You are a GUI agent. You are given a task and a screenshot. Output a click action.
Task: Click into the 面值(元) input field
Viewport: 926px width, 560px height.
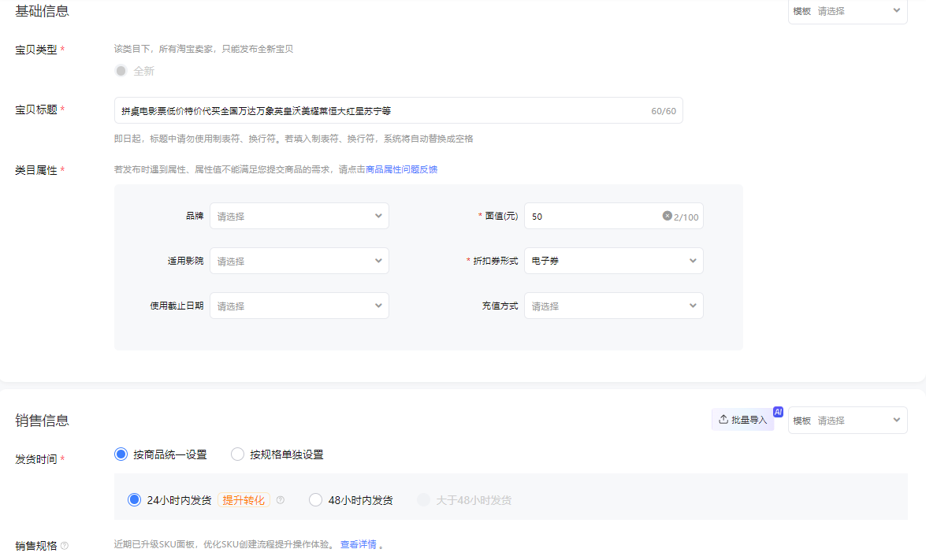click(x=614, y=216)
